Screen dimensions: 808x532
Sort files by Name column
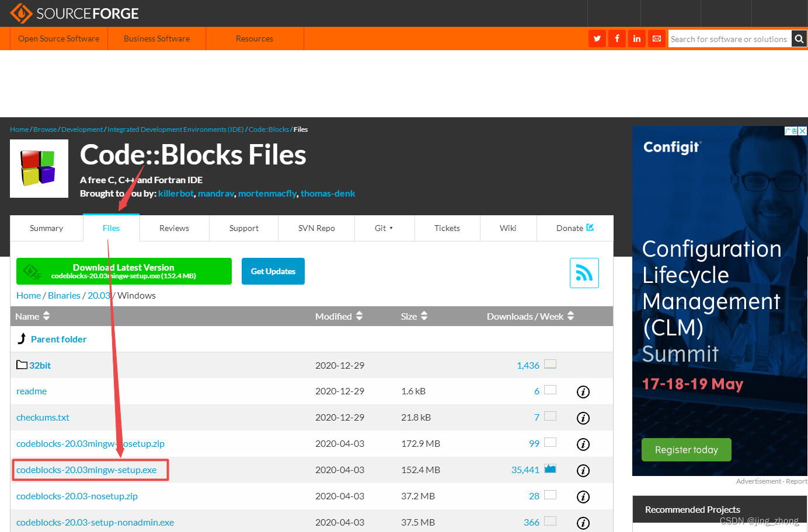(33, 316)
